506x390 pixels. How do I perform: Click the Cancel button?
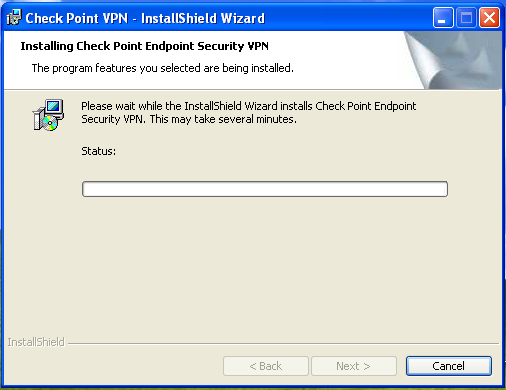coord(449,366)
